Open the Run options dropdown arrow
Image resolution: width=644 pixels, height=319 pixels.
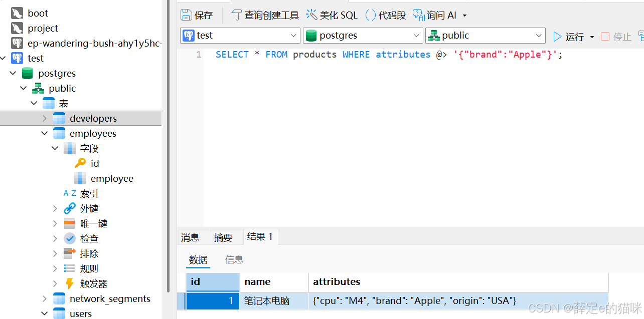[x=592, y=37]
